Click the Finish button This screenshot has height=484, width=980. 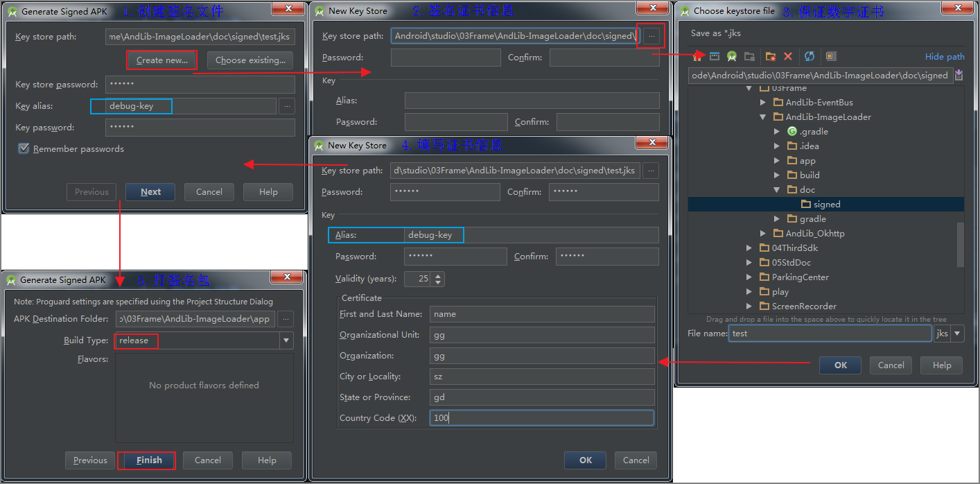point(149,460)
